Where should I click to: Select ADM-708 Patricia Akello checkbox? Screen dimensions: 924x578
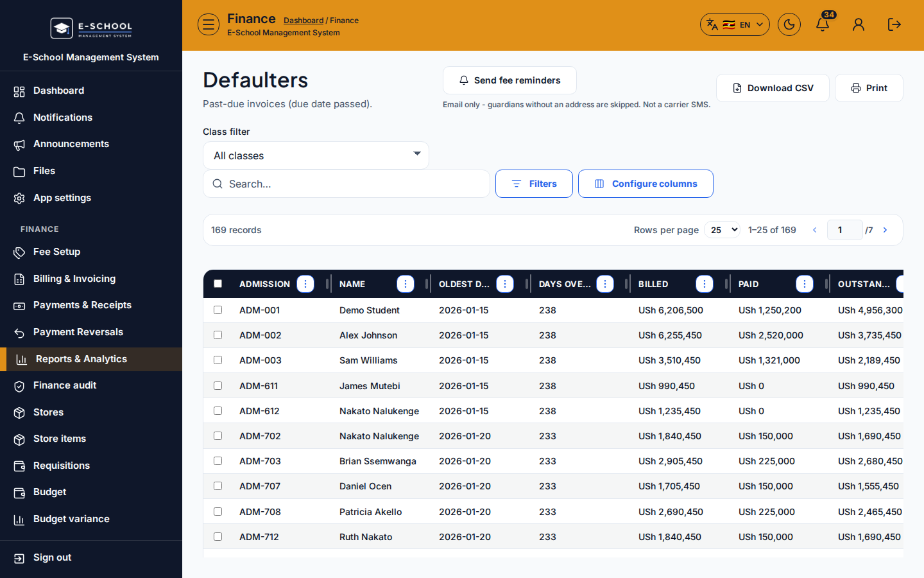tap(218, 512)
